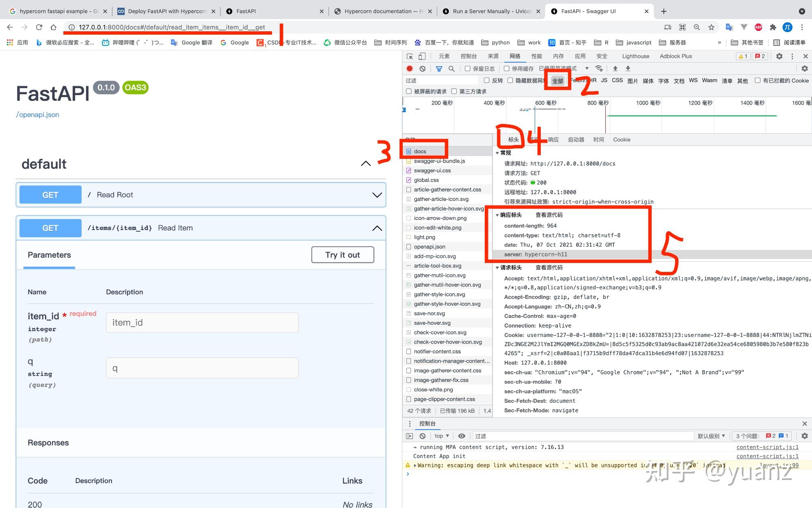This screenshot has height=508, width=812.
Task: Switch to the 控制台 DevTools tab
Action: click(469, 56)
